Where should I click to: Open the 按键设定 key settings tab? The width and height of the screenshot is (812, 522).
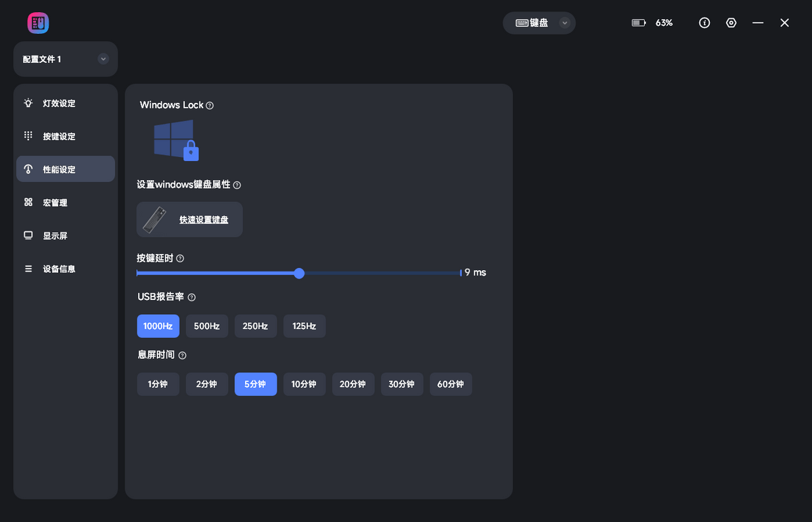pos(66,136)
